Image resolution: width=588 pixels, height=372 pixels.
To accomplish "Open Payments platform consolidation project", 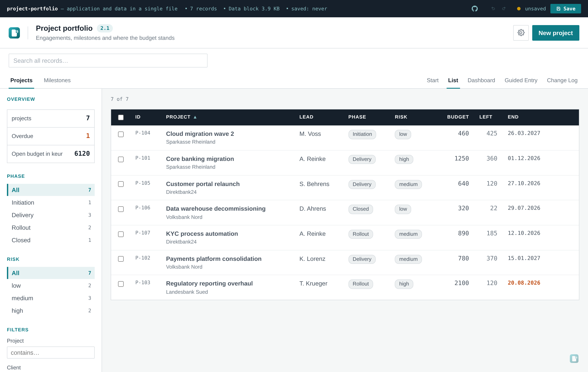I will 214,259.
